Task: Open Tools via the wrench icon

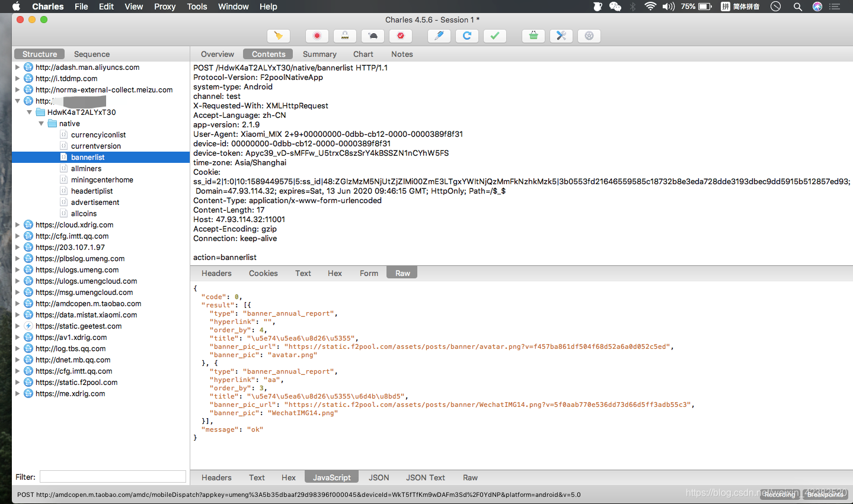Action: [561, 36]
